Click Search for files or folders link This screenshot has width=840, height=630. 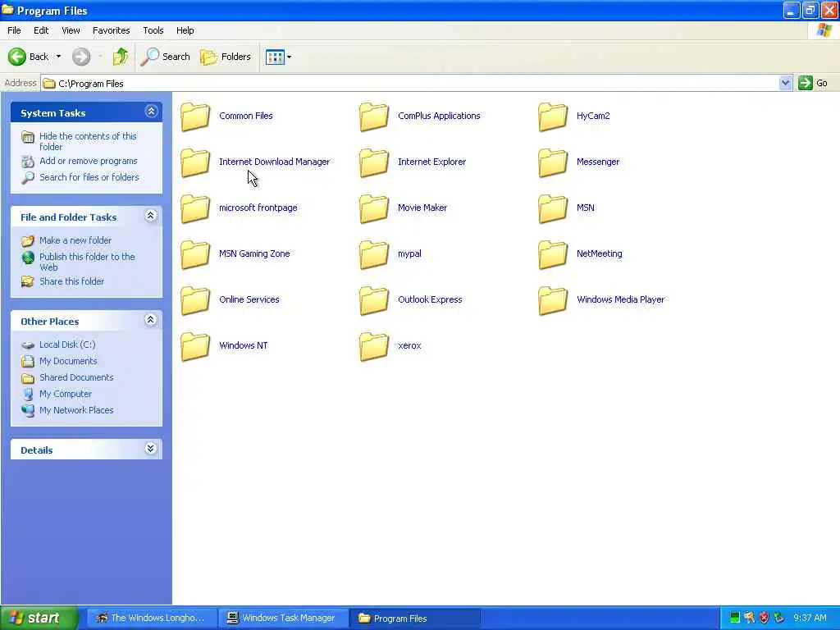coord(89,177)
